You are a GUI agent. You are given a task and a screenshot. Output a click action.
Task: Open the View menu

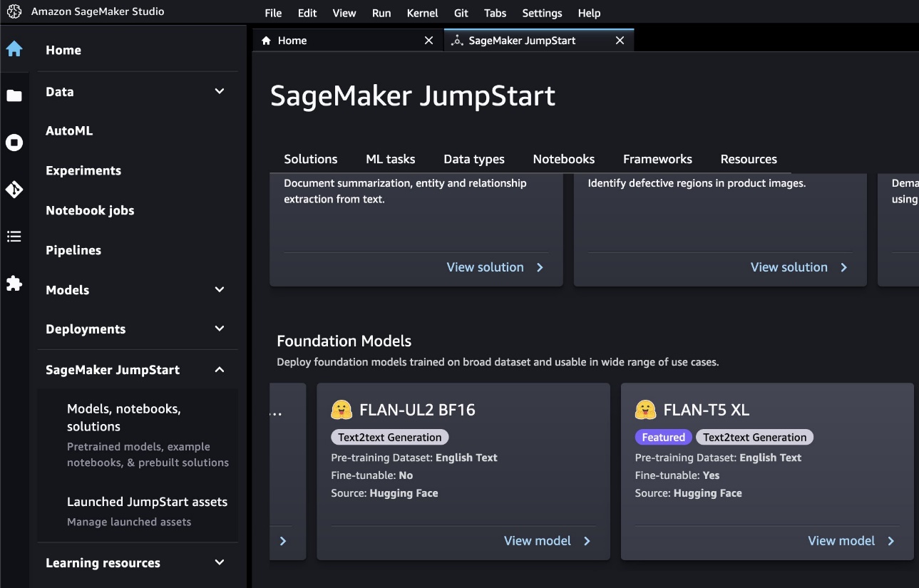point(344,13)
